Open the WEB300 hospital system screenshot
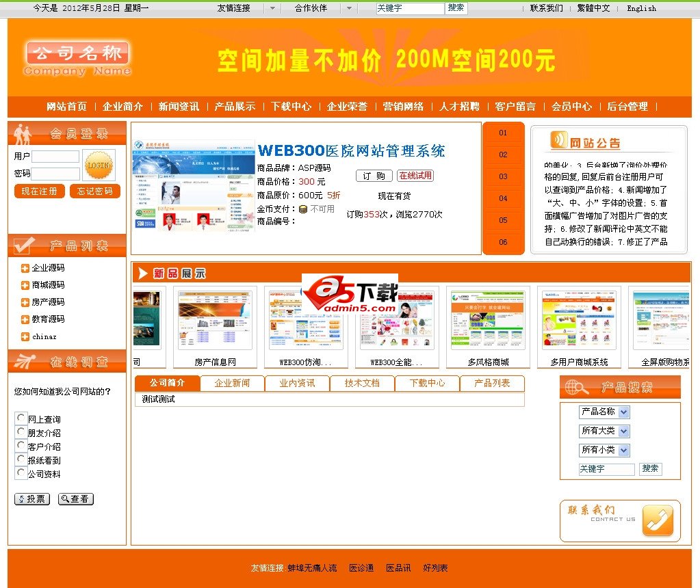700x588 pixels. (x=194, y=185)
